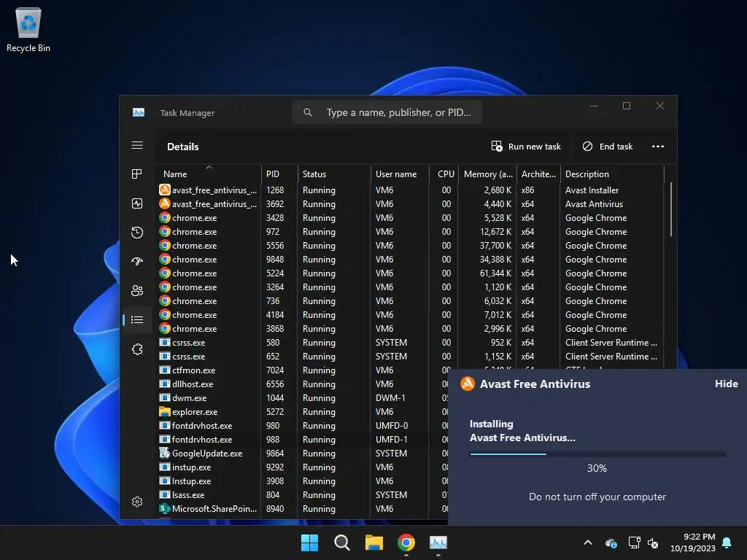Click the 61,344 K memory cell
This screenshot has height=560, width=747.
(495, 273)
